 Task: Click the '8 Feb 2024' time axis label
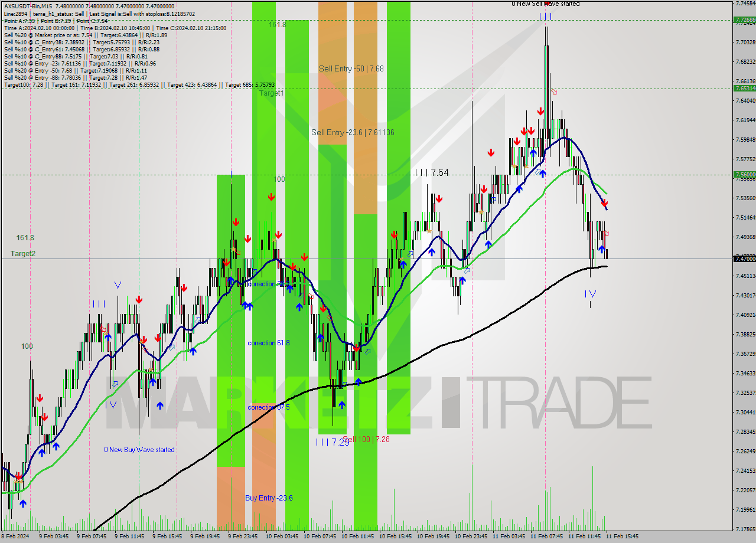tap(14, 537)
